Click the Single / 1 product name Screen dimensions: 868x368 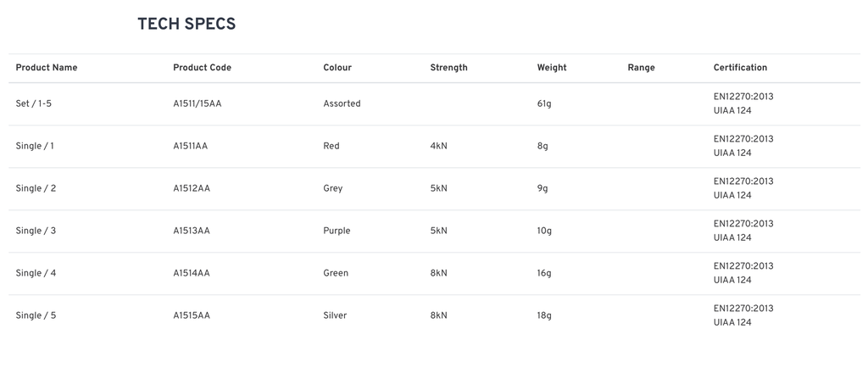tap(35, 146)
